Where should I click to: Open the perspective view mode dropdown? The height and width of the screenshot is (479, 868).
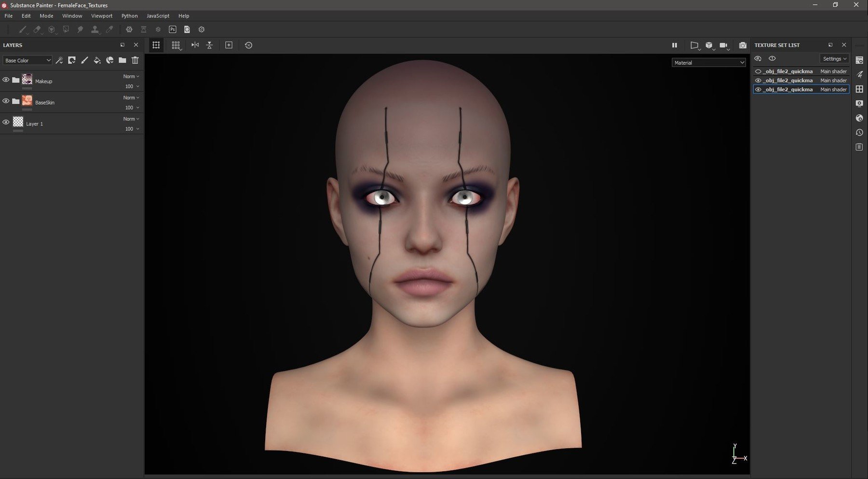695,45
